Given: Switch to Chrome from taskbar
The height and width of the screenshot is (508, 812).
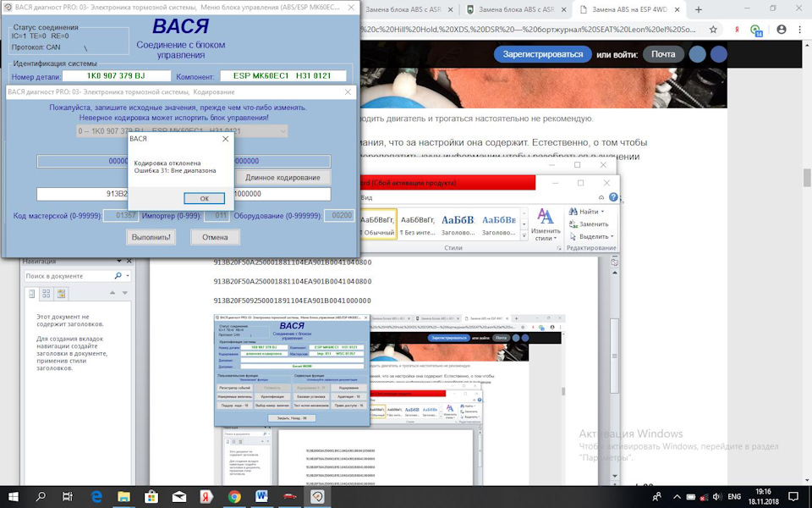Looking at the screenshot, I should pyautogui.click(x=234, y=497).
